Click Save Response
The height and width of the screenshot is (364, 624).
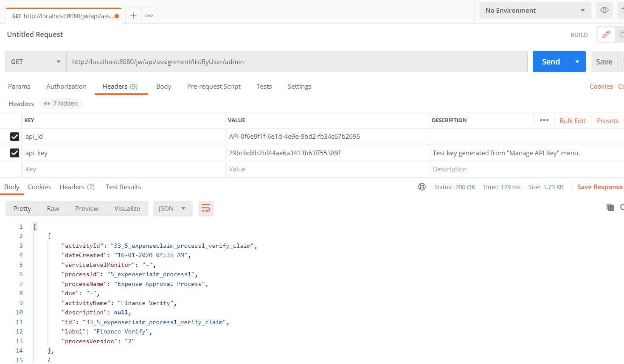(x=599, y=186)
